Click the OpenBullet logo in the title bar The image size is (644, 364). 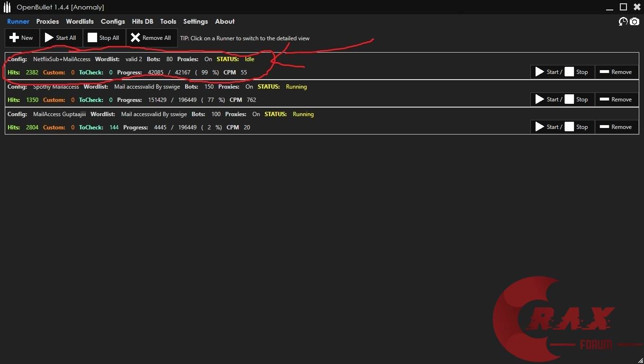click(x=7, y=7)
